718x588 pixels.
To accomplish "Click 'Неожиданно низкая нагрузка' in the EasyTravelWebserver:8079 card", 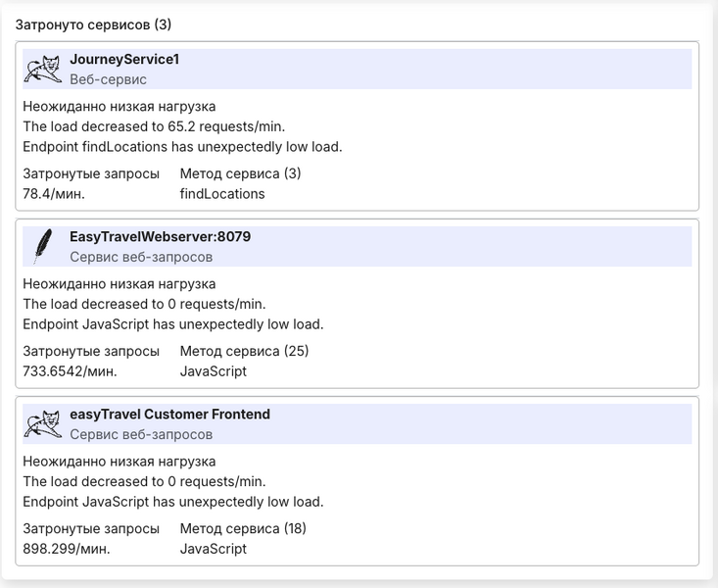I will (x=120, y=283).
